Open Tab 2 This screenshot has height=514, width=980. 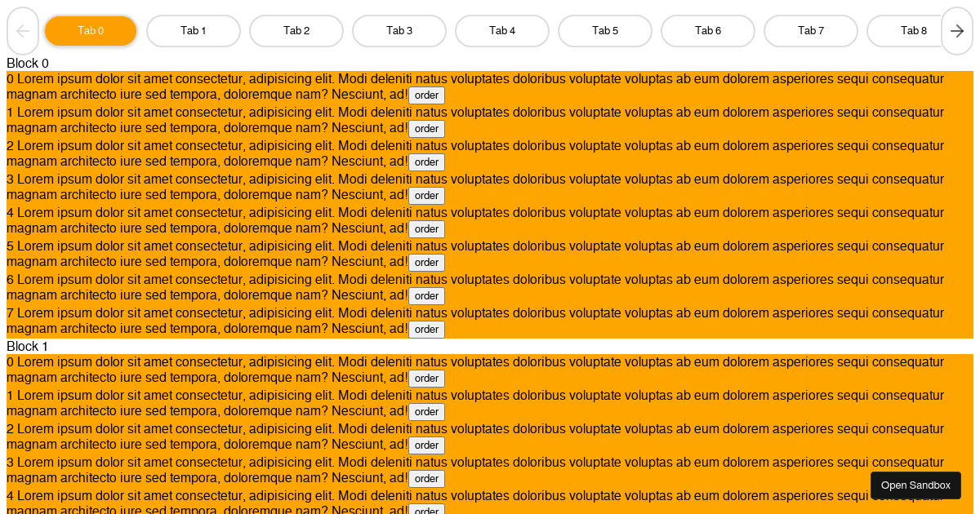pyautogui.click(x=296, y=31)
